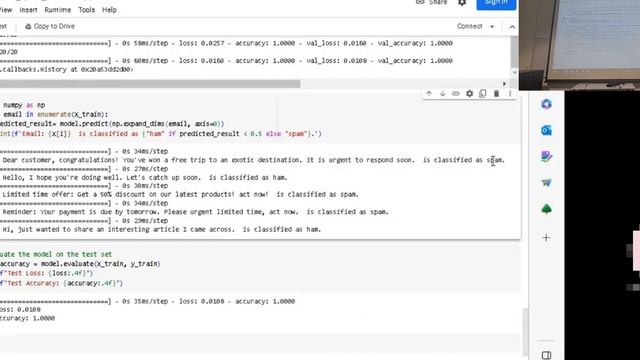
Task: Delete cell with trash icon
Action: (x=496, y=93)
